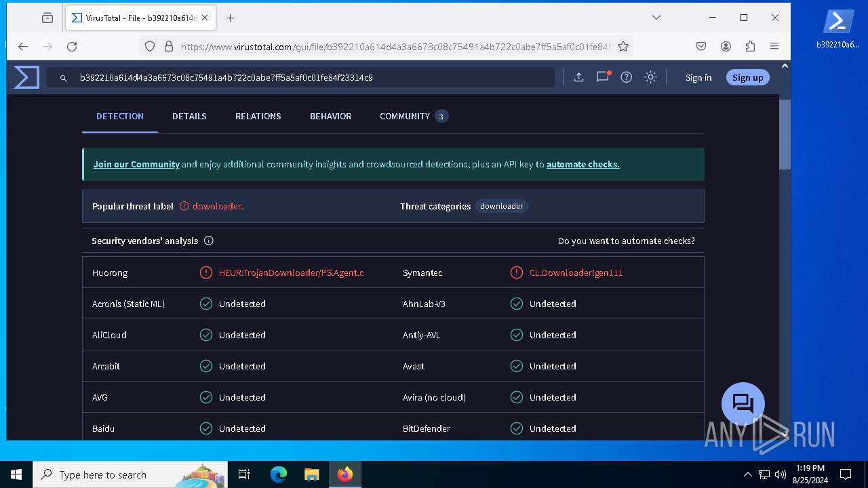This screenshot has width=868, height=488.
Task: Click the scrollbar up arrow
Action: coord(785,66)
